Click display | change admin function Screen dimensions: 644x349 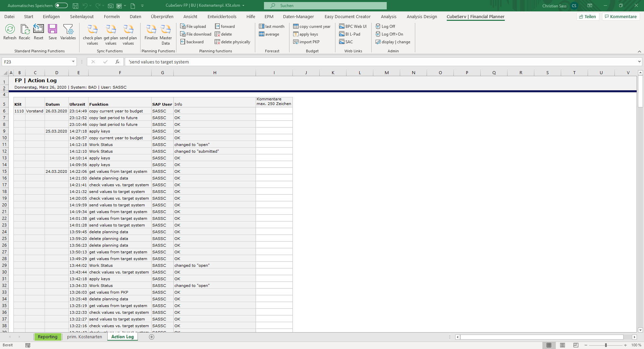click(x=393, y=42)
